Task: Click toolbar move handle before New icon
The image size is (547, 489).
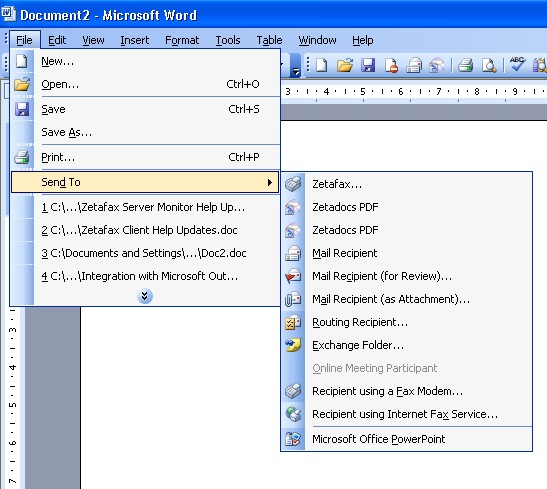Action: [x=308, y=65]
